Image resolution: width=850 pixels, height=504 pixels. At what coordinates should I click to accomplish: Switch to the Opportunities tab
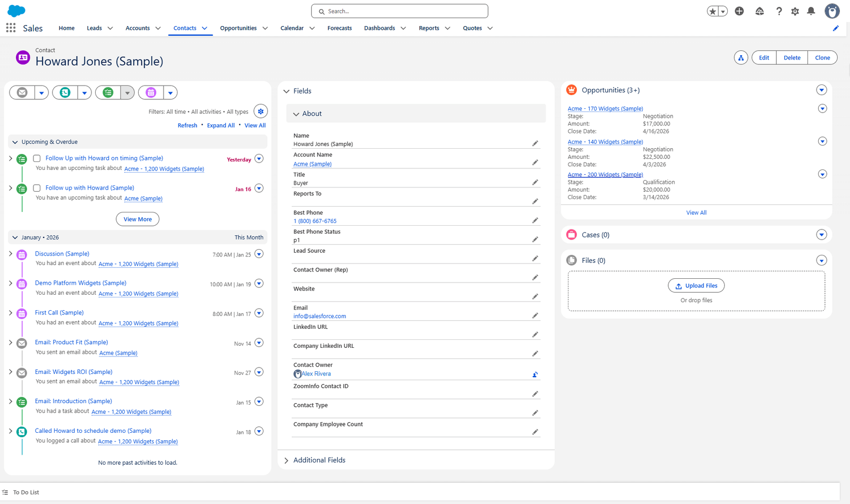[238, 28]
